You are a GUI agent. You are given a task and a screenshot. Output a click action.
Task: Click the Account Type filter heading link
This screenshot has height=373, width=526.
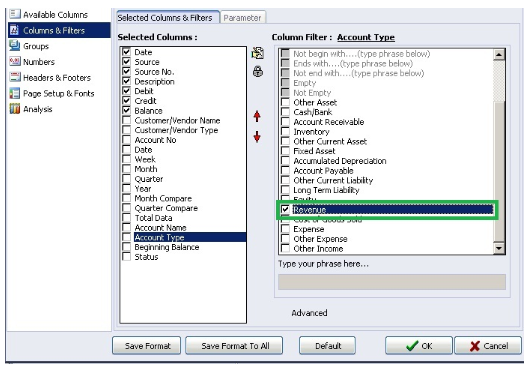point(366,37)
